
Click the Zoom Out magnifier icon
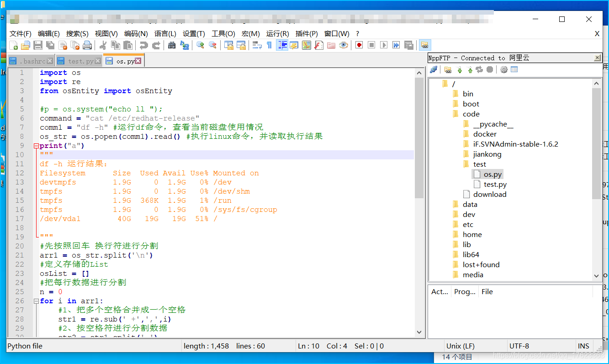(212, 45)
